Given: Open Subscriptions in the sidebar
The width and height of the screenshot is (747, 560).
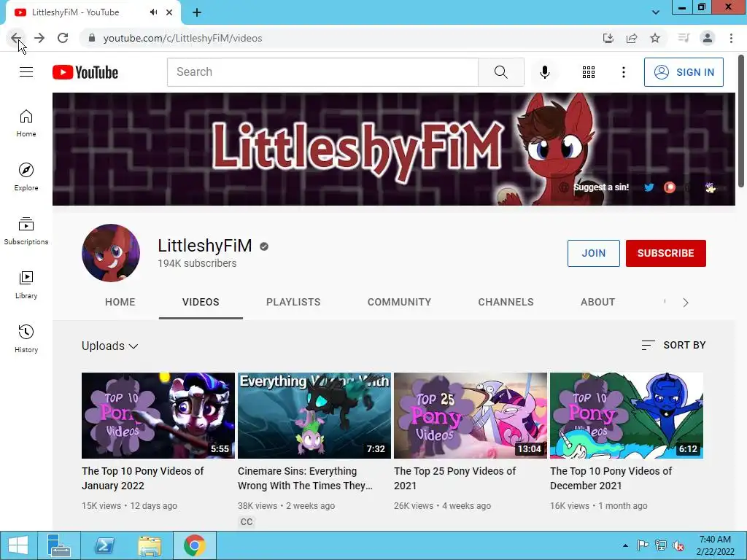Looking at the screenshot, I should coord(26,231).
